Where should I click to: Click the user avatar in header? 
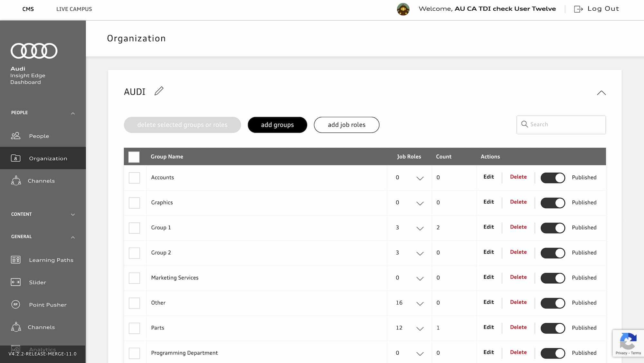tap(403, 9)
